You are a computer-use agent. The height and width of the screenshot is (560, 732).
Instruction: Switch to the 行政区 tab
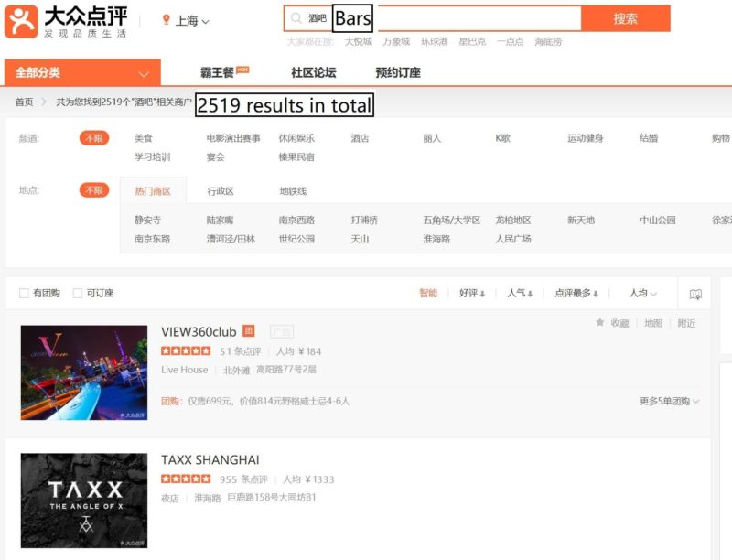click(221, 191)
